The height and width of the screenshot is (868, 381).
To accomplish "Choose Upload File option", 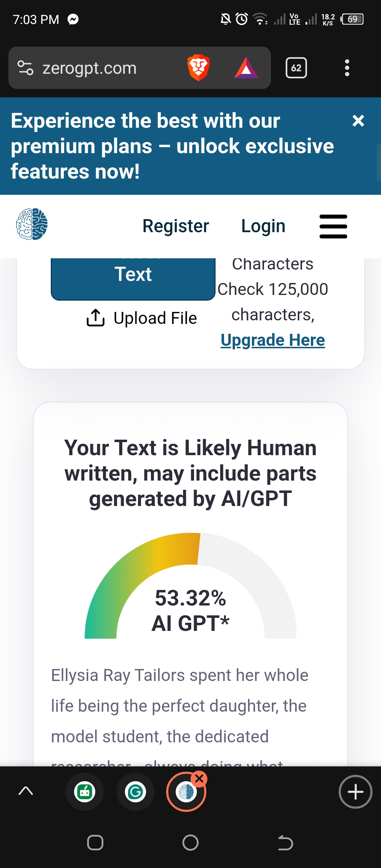I will (142, 318).
